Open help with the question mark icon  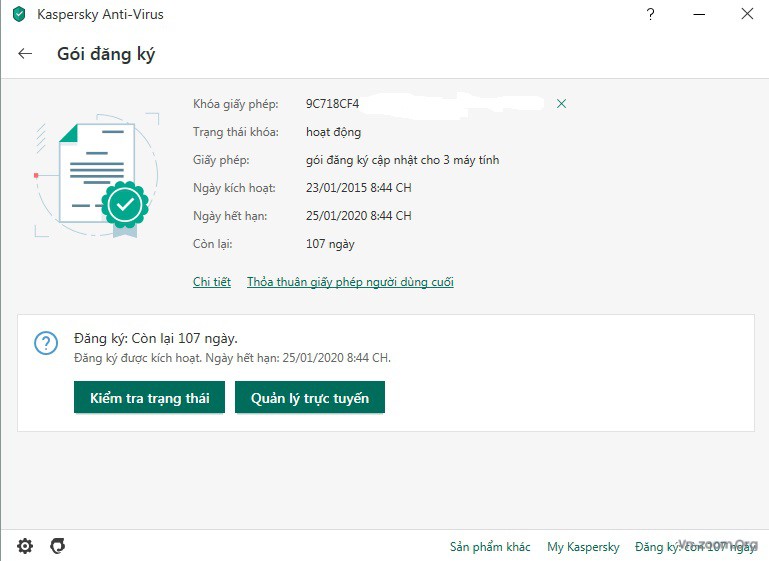(651, 14)
